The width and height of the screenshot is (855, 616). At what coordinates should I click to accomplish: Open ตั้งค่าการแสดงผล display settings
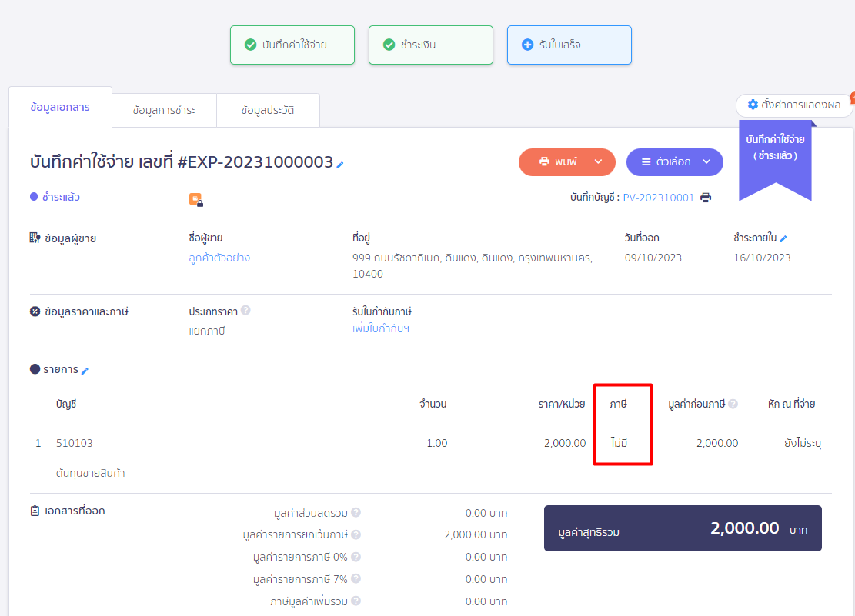(x=793, y=105)
